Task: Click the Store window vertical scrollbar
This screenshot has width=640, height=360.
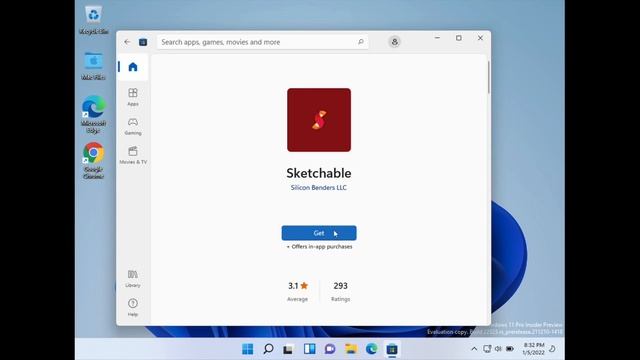Action: point(488,78)
